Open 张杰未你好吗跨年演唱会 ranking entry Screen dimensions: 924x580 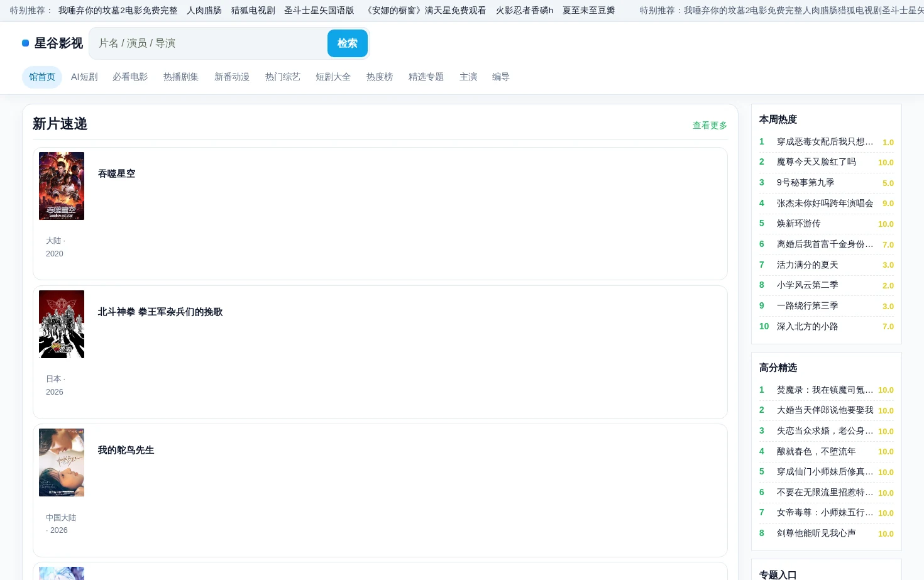point(827,204)
